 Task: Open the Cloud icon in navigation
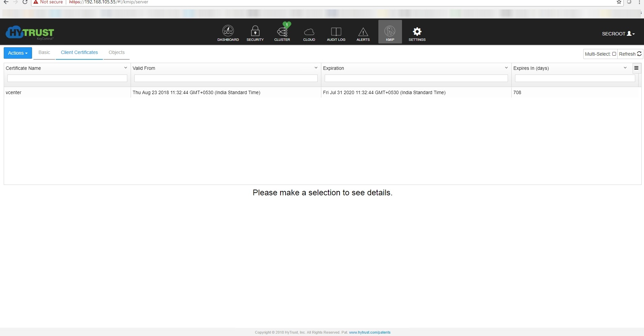click(x=309, y=32)
